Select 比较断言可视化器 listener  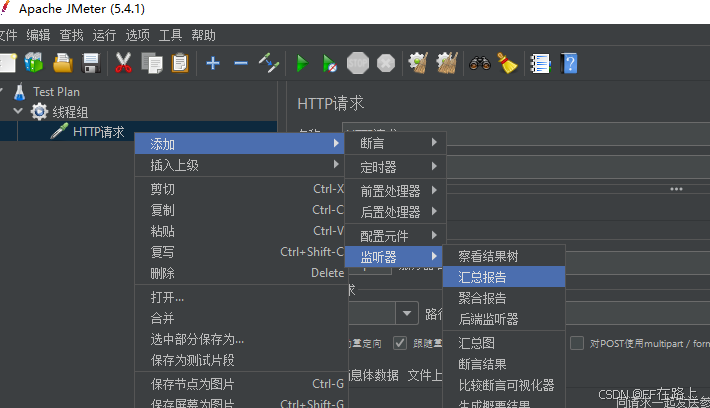tap(504, 385)
